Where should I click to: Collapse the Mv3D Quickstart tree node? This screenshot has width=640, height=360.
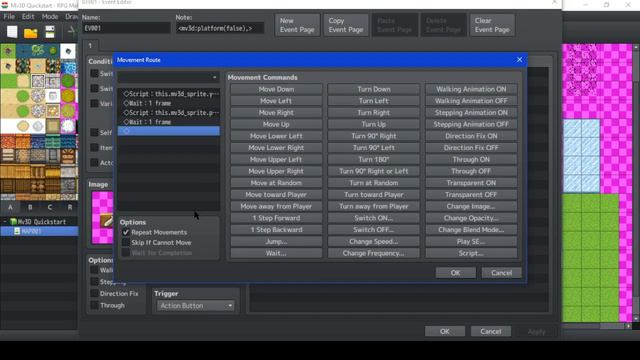(x=5, y=222)
